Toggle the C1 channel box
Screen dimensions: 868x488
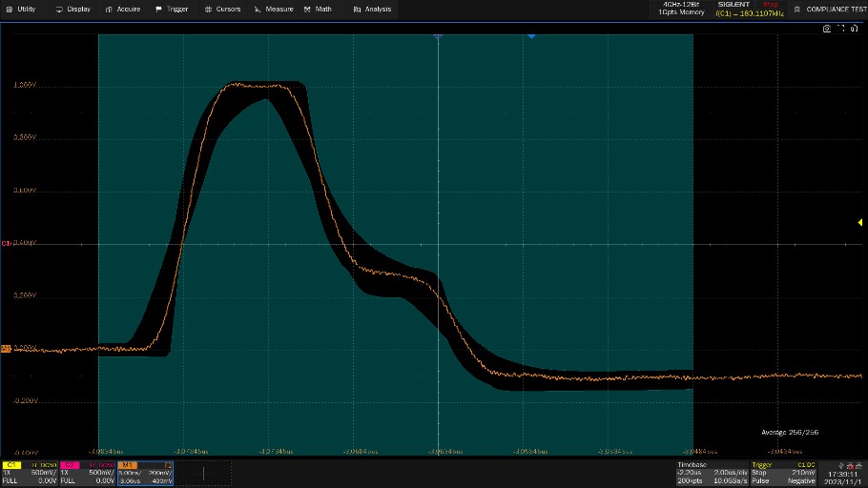click(x=29, y=472)
